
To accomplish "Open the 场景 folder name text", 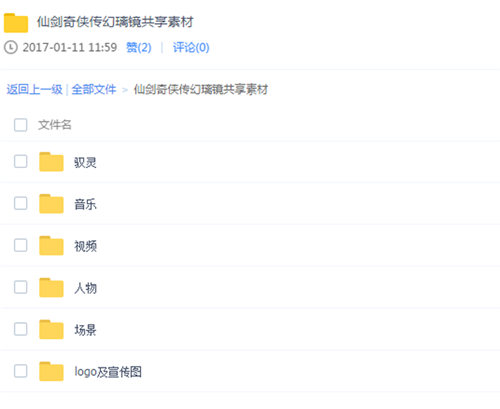I will (x=85, y=330).
